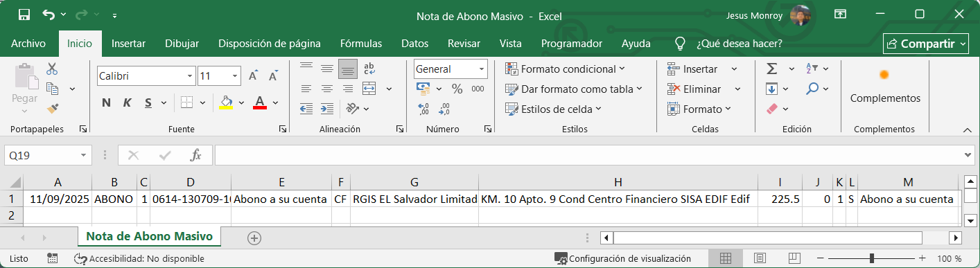Apply accounting number format
This screenshot has height=268, width=980.
point(423,89)
